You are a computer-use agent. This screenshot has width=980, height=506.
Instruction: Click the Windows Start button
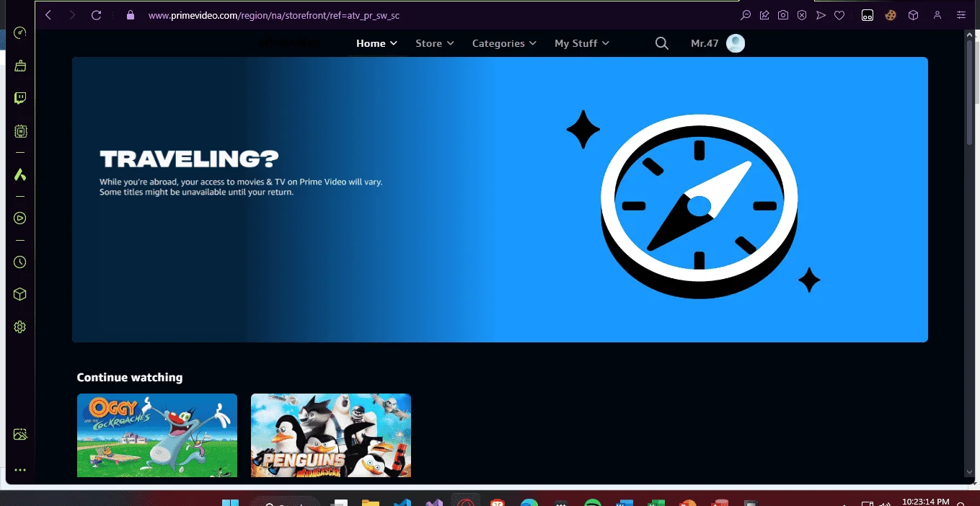(230, 503)
